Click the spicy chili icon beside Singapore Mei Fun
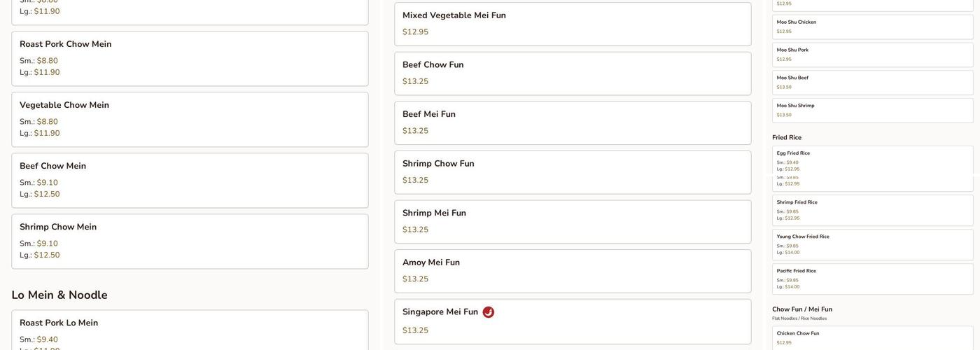This screenshot has width=980, height=350. 489,312
